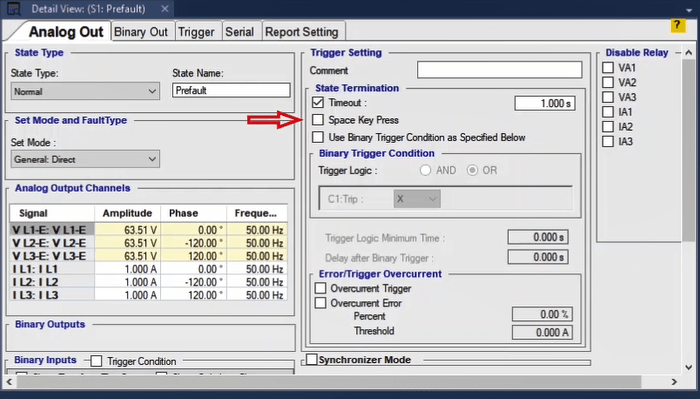Screen dimensions: 700x399
Task: Click the right arrow of the horizontal scrollbar
Action: point(674,382)
